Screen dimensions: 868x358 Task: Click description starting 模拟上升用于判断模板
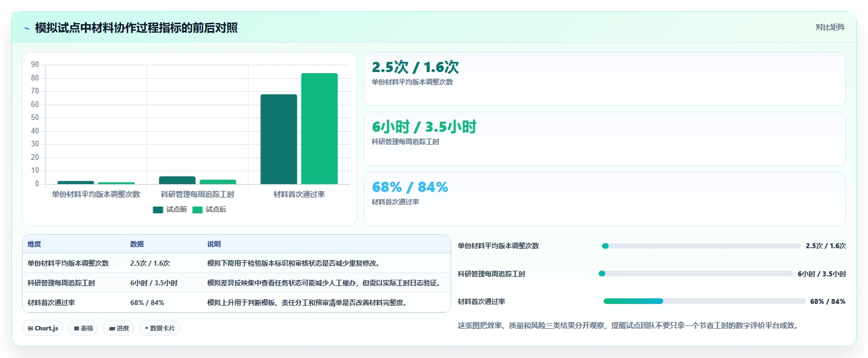click(307, 302)
